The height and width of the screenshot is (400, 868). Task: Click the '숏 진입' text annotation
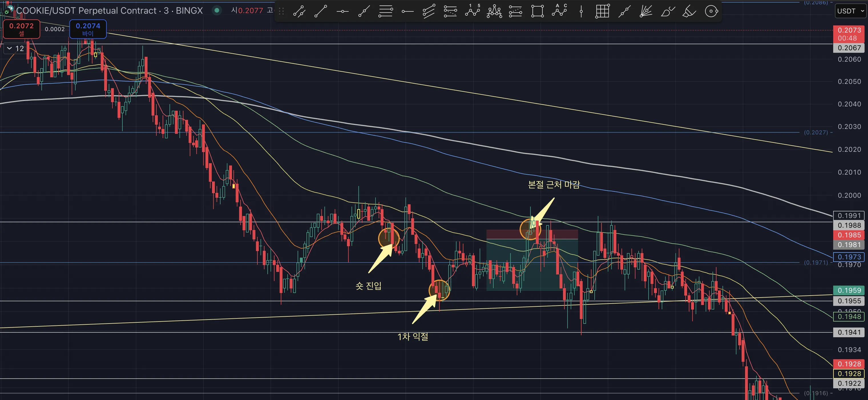(x=368, y=286)
